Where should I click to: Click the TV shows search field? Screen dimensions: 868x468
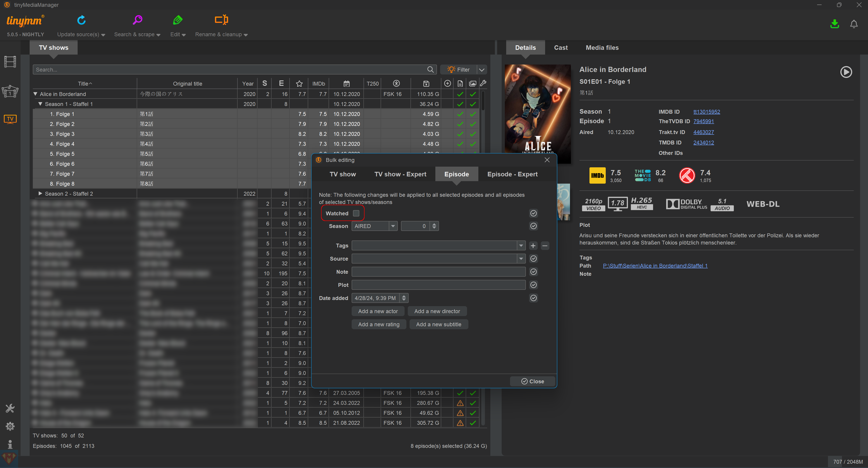[x=229, y=70]
